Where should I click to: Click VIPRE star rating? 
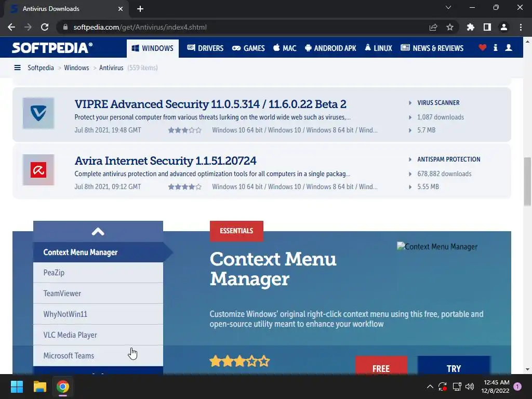[185, 130]
